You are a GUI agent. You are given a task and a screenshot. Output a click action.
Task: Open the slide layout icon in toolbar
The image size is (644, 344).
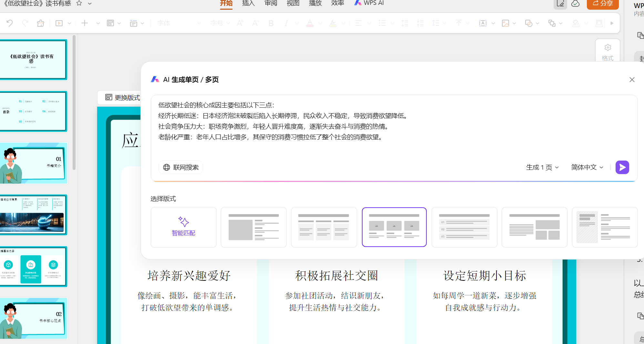pos(110,23)
